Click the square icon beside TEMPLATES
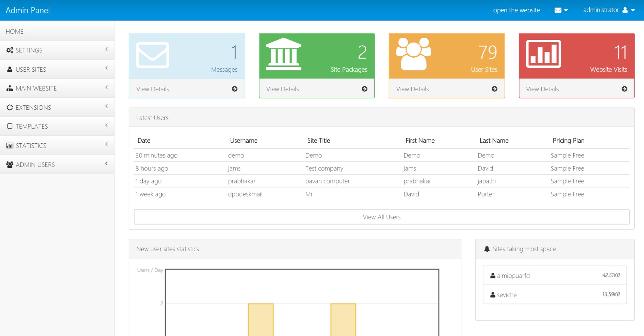 tap(10, 126)
